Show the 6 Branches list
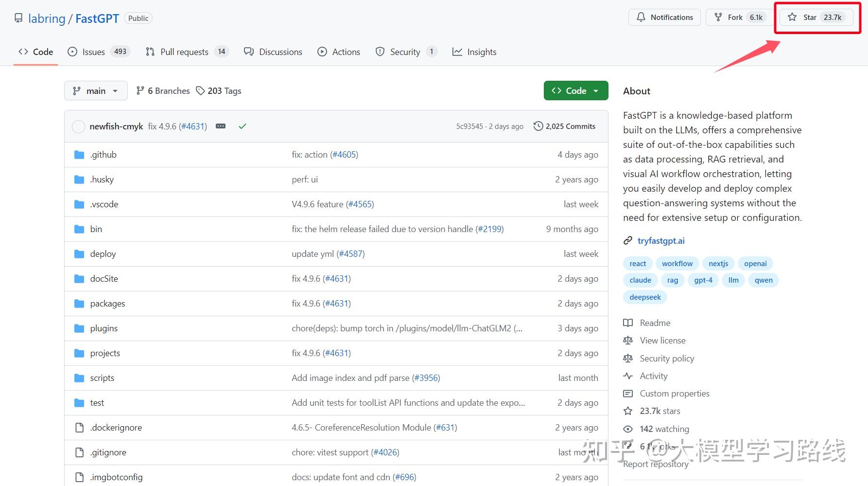This screenshot has height=486, width=868. (x=163, y=91)
